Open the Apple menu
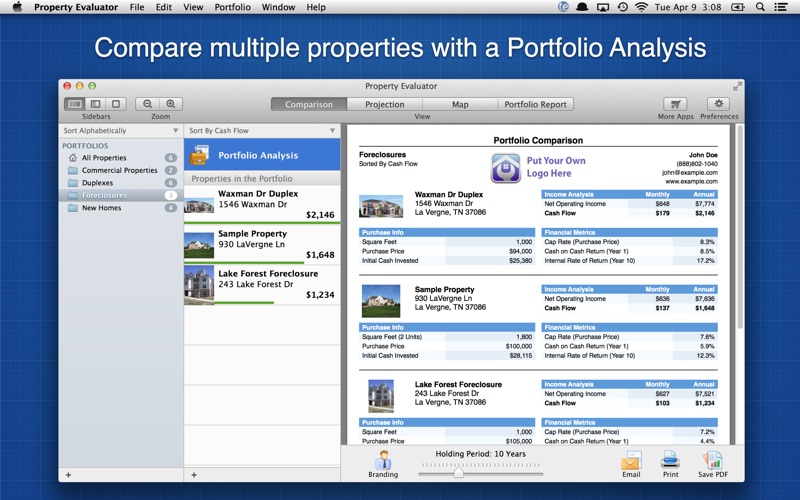The height and width of the screenshot is (500, 800). pyautogui.click(x=17, y=7)
